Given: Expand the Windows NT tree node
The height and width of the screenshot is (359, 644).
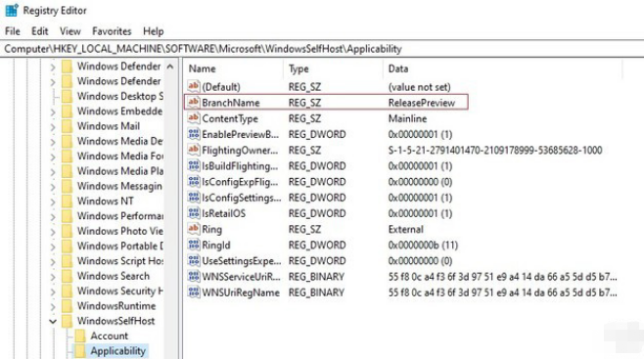Looking at the screenshot, I should (53, 202).
